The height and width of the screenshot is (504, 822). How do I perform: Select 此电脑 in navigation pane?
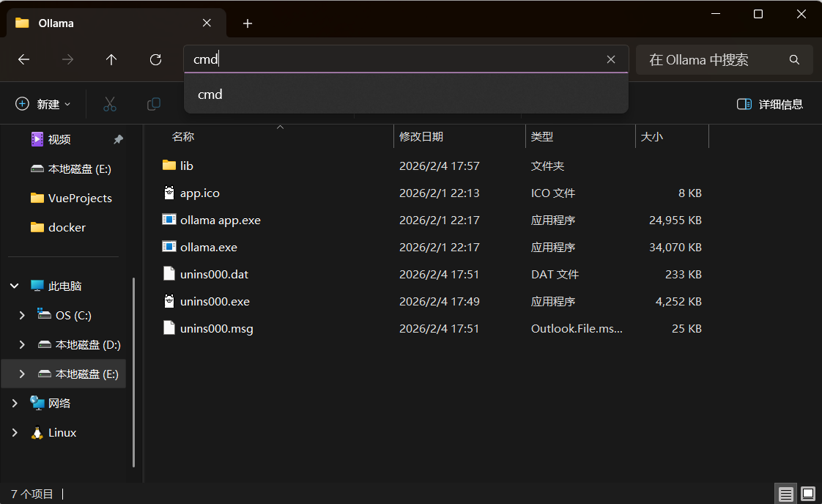[x=65, y=286]
